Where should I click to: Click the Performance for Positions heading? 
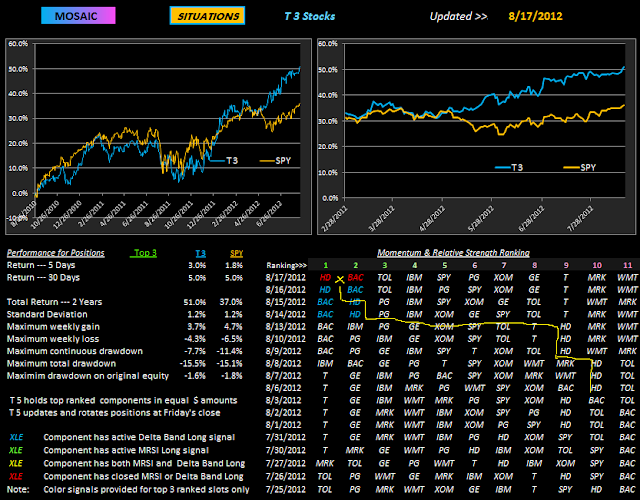pyautogui.click(x=56, y=253)
